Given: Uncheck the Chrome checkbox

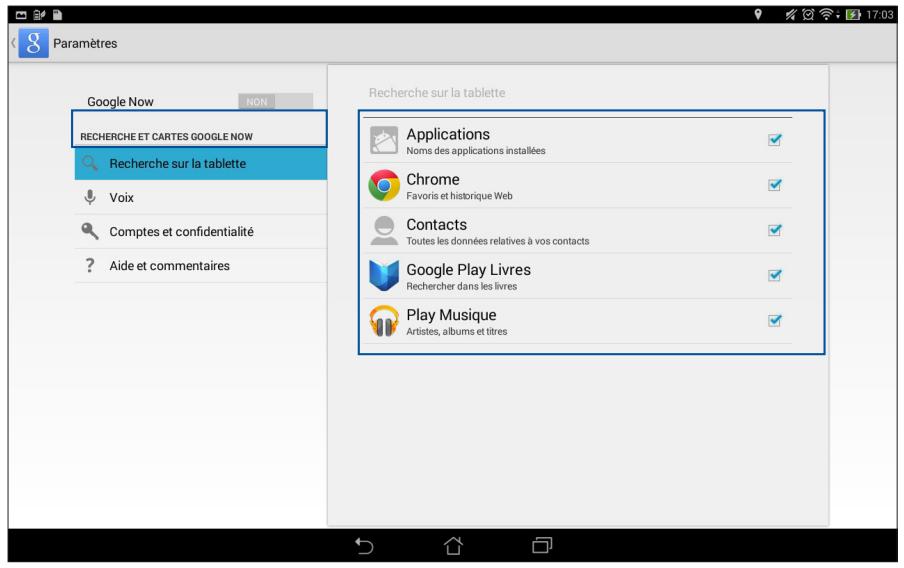Looking at the screenshot, I should click(774, 185).
